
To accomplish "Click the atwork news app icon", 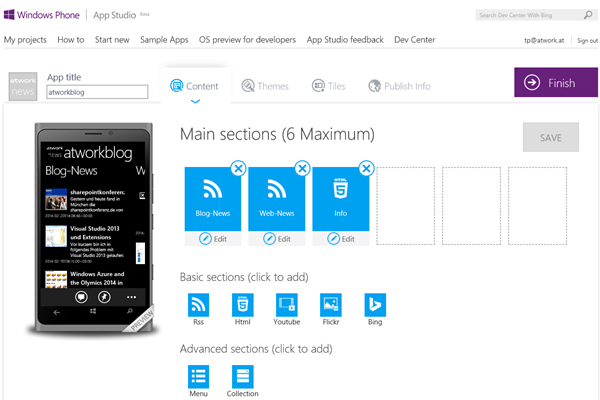I will 23,87.
